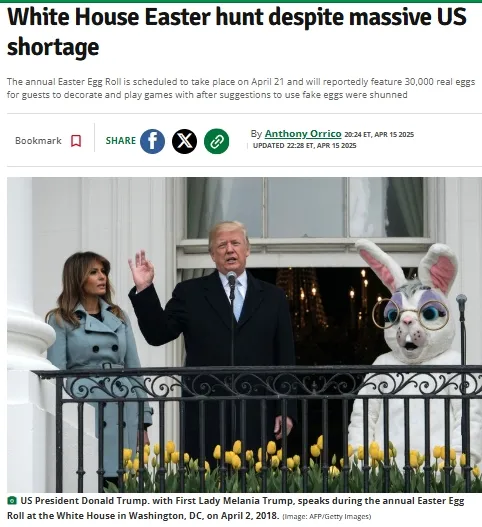
Task: Click the Bookmark text label
Action: click(x=38, y=140)
